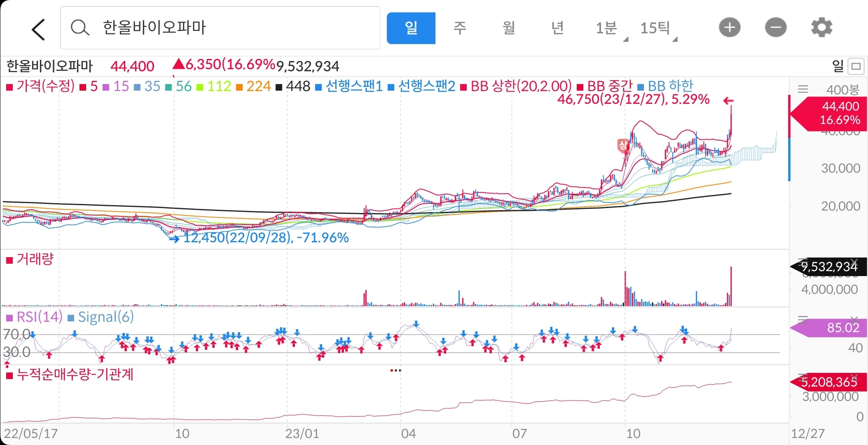The image size is (868, 445).
Task: Select the BB 중간 legend
Action: pos(605,86)
